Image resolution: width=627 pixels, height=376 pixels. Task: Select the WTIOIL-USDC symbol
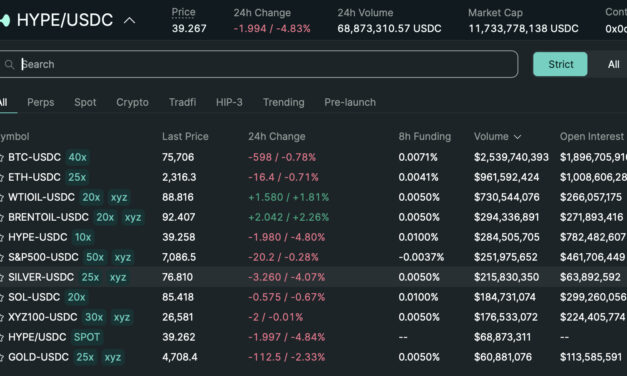click(x=41, y=197)
